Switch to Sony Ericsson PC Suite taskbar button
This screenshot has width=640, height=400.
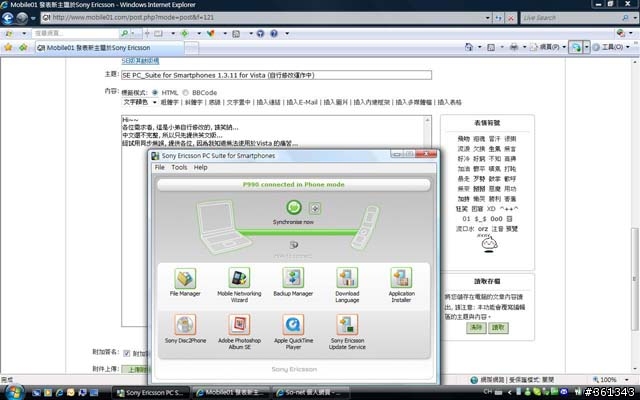pos(151,393)
